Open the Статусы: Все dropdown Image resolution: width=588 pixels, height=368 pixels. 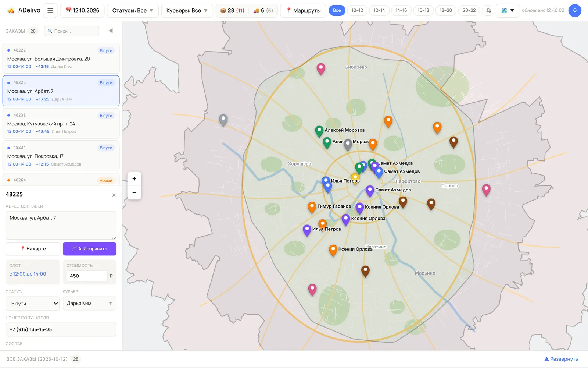click(x=133, y=10)
